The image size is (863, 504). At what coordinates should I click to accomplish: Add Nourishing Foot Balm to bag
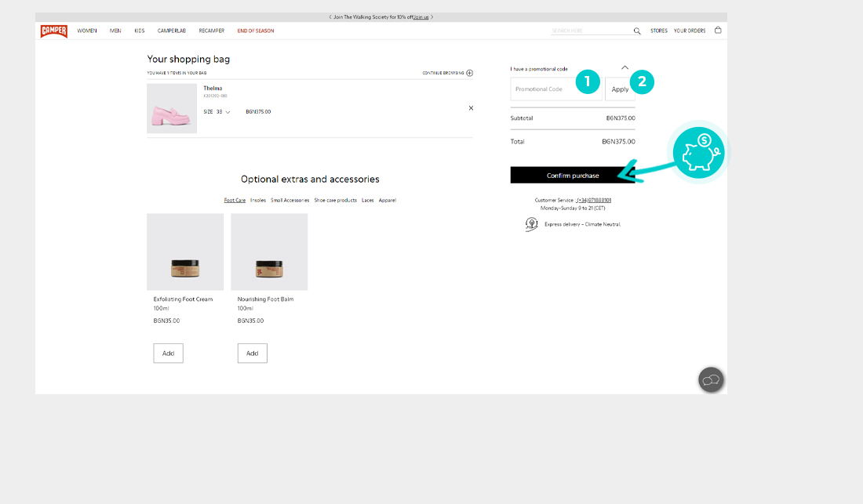pyautogui.click(x=252, y=354)
